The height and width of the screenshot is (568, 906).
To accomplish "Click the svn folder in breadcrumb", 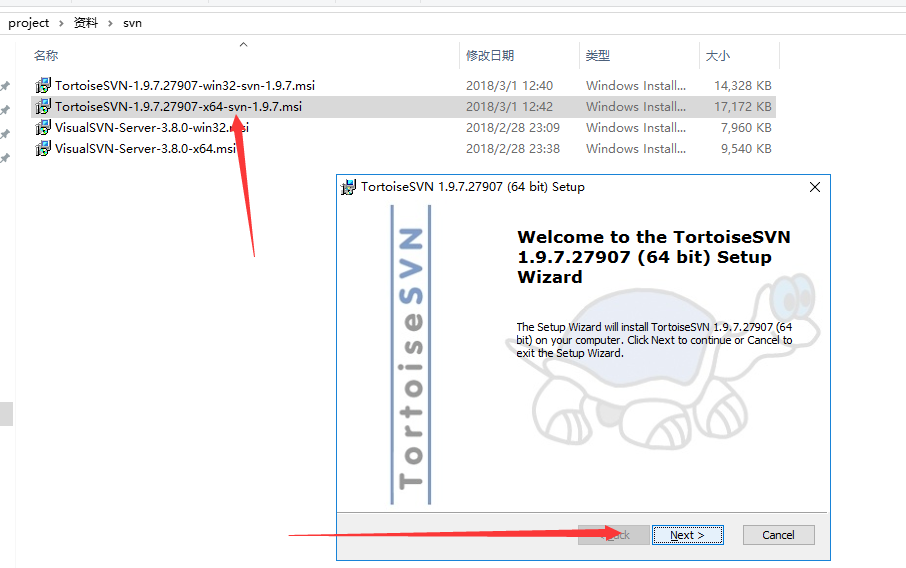I will click(132, 23).
